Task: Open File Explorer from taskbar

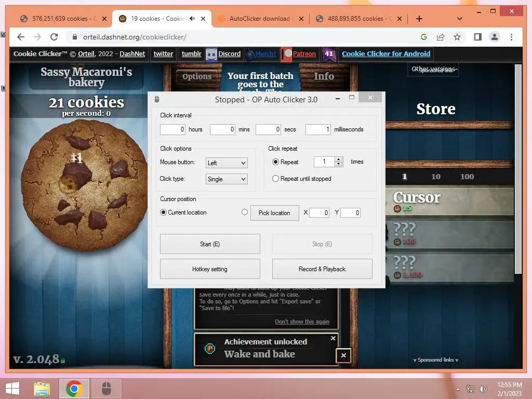Action: 42,389
